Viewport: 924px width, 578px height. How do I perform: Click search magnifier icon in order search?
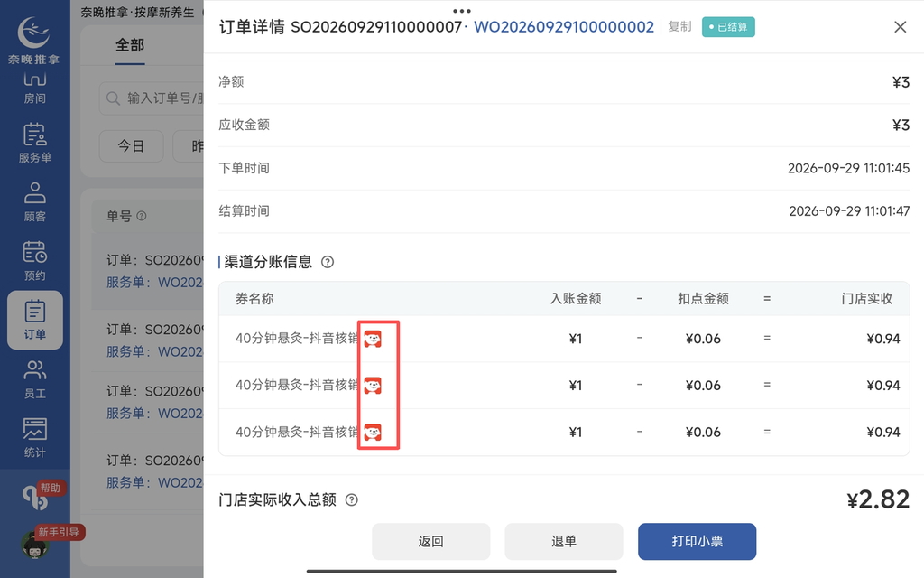(113, 98)
